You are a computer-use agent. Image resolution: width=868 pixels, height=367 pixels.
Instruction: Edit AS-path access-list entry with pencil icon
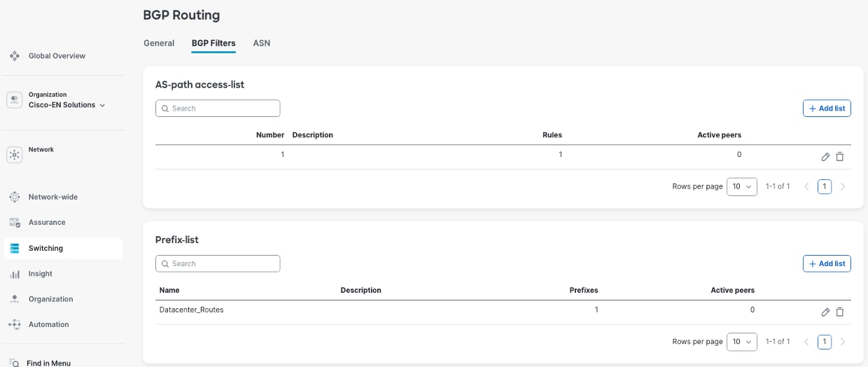pyautogui.click(x=825, y=157)
